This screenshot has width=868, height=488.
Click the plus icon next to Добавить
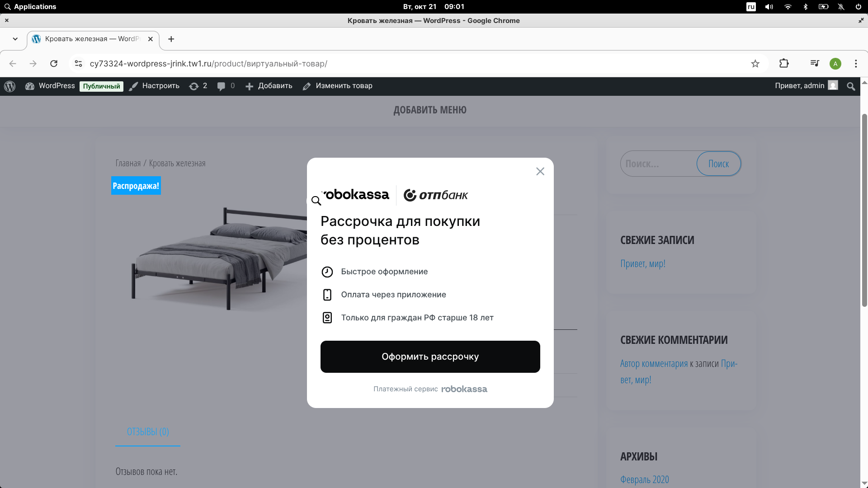(250, 86)
